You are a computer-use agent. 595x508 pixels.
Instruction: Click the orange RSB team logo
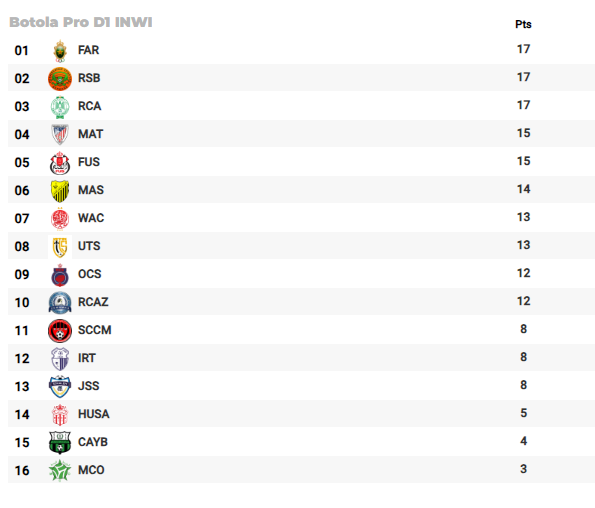coord(60,79)
